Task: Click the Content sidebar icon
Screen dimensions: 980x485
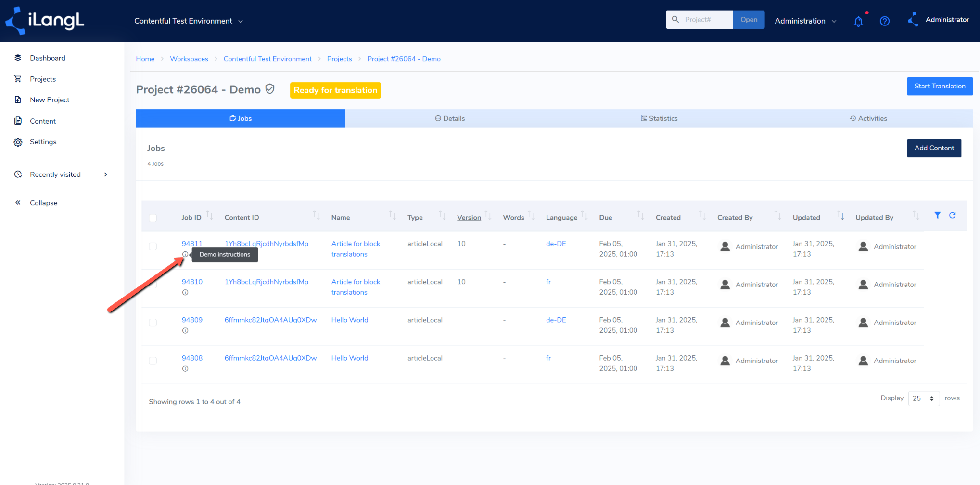Action: (18, 121)
